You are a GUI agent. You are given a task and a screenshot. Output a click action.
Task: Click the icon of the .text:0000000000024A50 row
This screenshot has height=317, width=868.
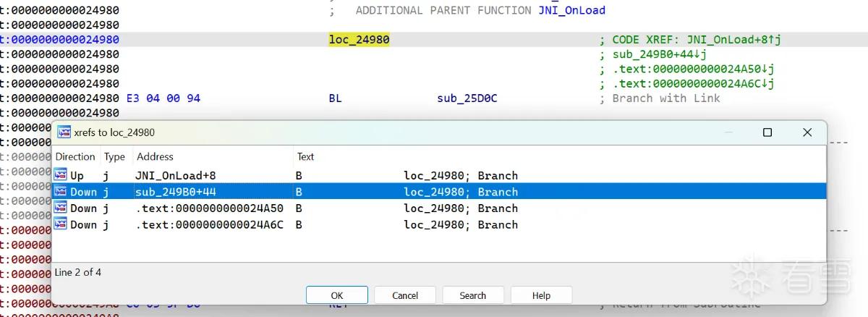(60, 208)
